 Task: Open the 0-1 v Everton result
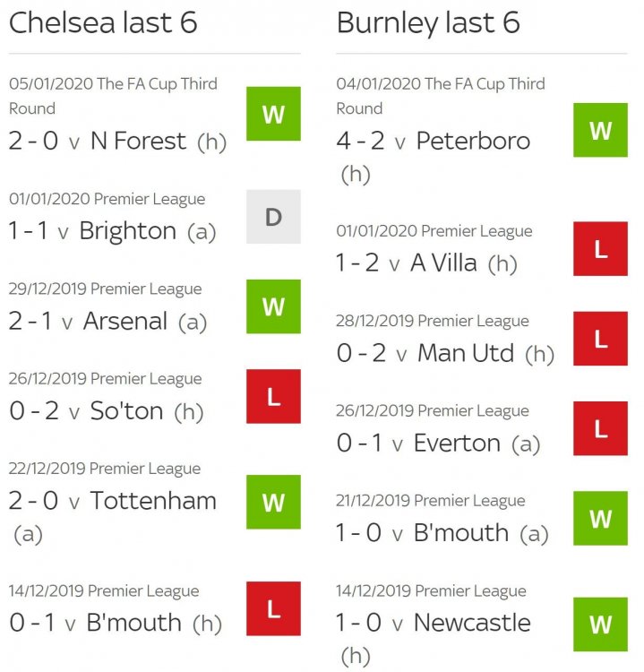pyautogui.click(x=438, y=444)
